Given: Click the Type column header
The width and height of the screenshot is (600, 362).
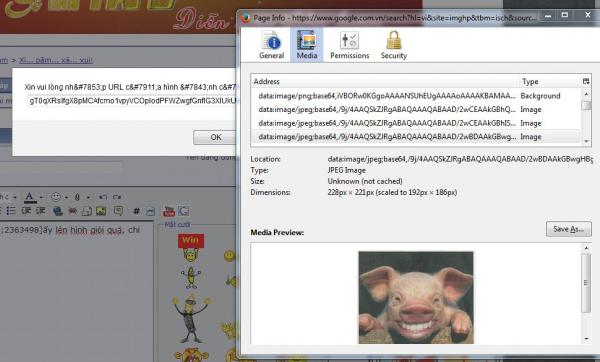Looking at the screenshot, I should tap(549, 82).
